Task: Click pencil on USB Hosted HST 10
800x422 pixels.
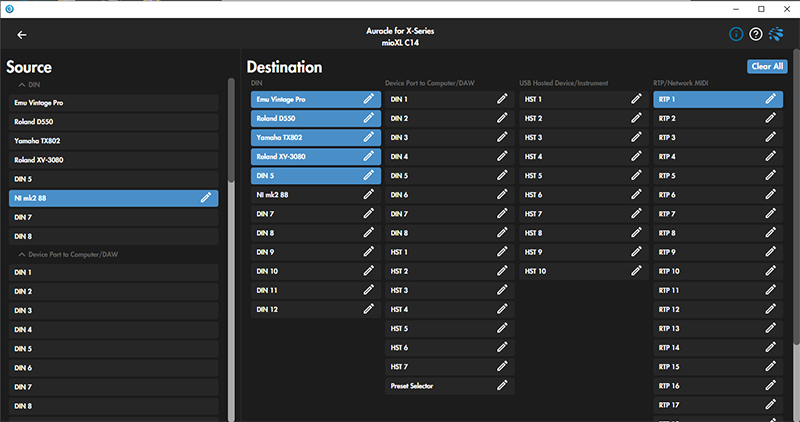Action: (636, 271)
